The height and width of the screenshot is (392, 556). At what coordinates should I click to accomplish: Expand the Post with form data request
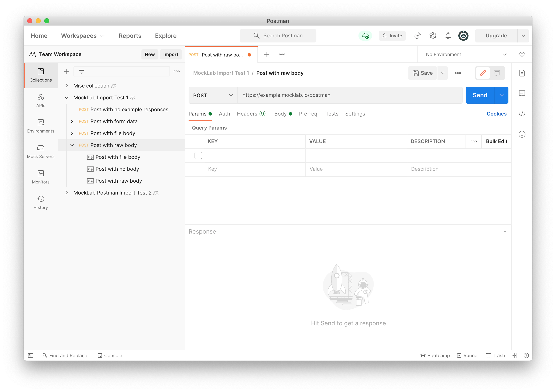pyautogui.click(x=72, y=121)
